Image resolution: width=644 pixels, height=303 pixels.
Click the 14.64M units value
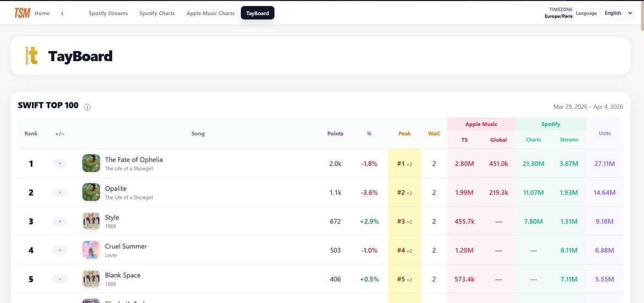click(605, 193)
